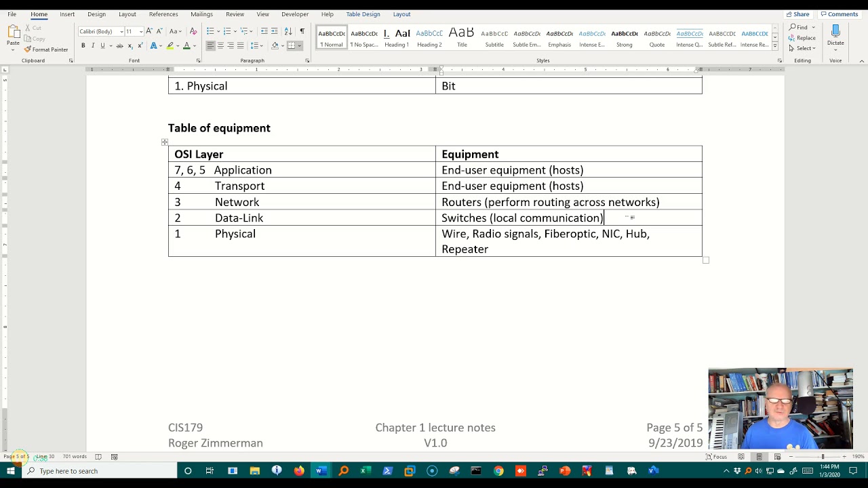Open the File menu
The width and height of the screenshot is (868, 488).
point(12,14)
